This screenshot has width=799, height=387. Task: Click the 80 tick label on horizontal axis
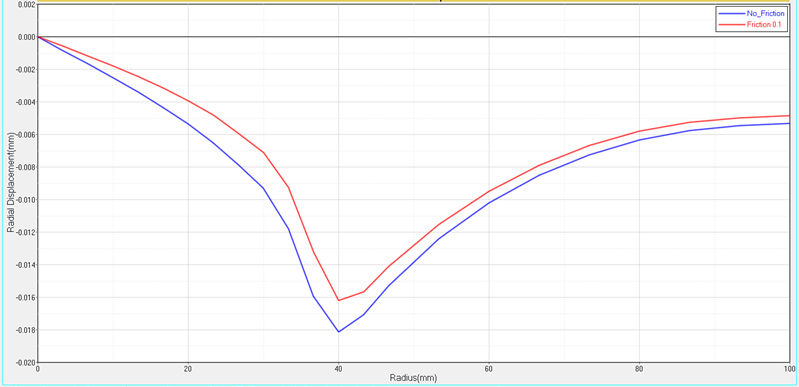[639, 369]
